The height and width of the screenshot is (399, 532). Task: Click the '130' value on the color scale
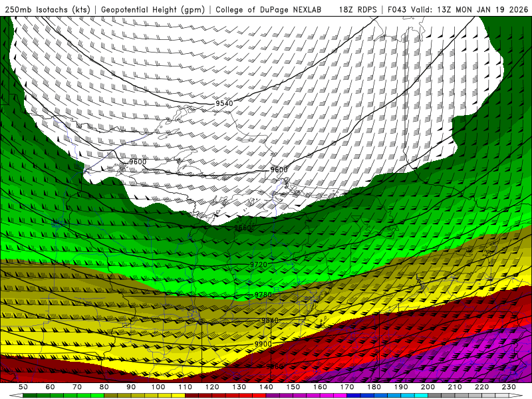[239, 387]
